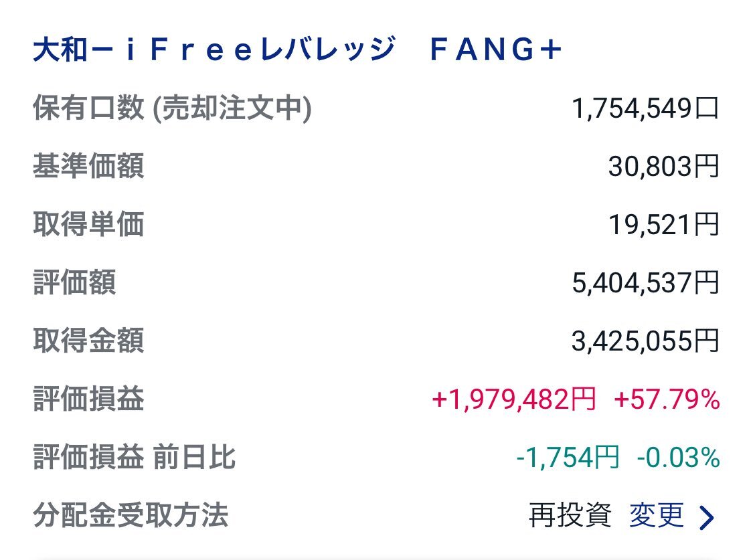The image size is (753, 560).
Task: Click the -1,754円 day change value
Action: (x=568, y=458)
